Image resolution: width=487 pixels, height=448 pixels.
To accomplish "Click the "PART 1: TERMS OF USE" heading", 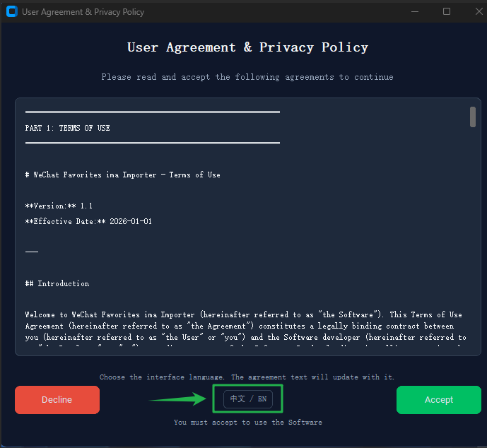I will [x=67, y=128].
